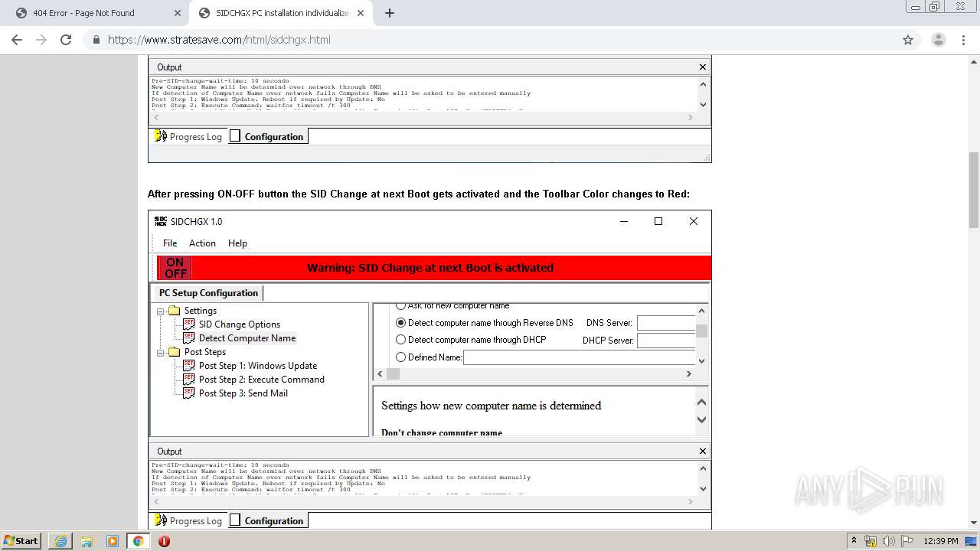
Task: Click the Detect Computer Name item icon
Action: 188,338
